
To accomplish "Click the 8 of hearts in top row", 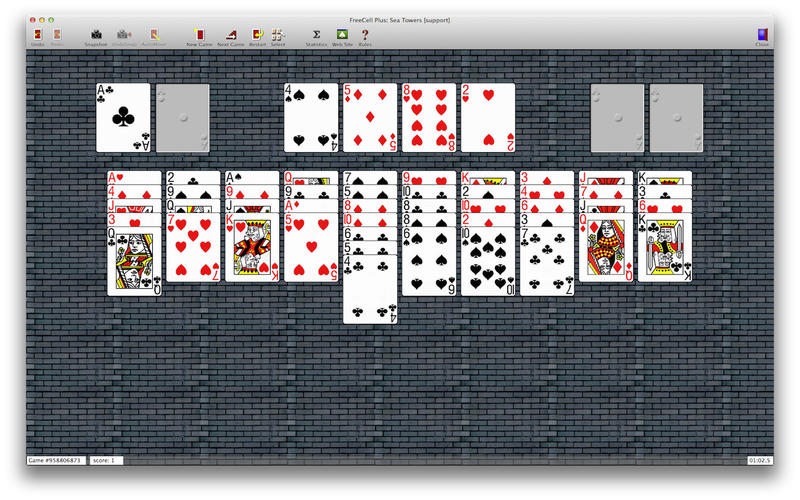I will [429, 118].
